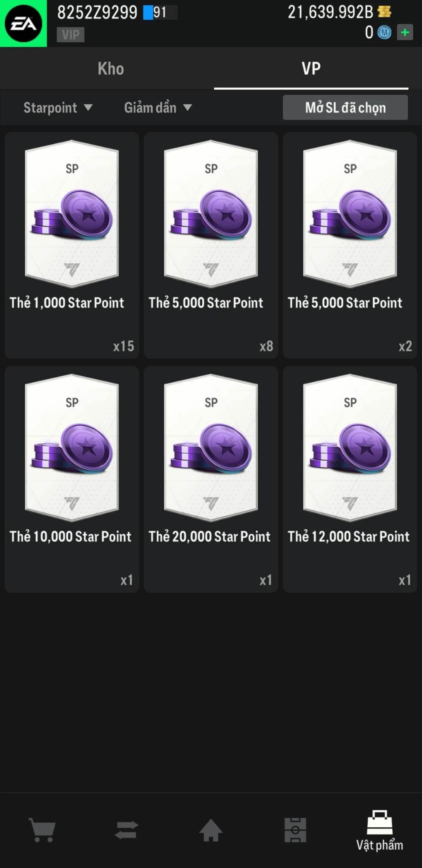Switch to the Kho tab
The height and width of the screenshot is (868, 422).
111,69
